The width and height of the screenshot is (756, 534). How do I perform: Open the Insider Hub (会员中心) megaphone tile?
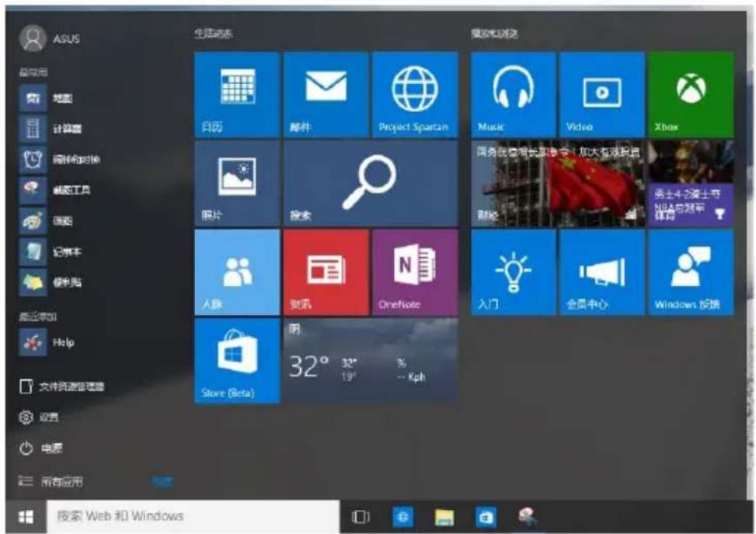(x=602, y=272)
